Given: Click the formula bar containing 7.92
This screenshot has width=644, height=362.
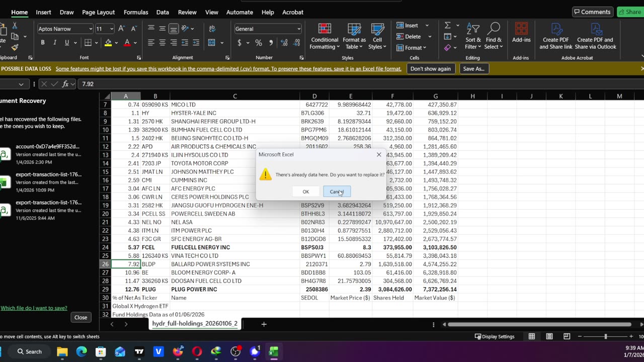Looking at the screenshot, I should pyautogui.click(x=360, y=84).
